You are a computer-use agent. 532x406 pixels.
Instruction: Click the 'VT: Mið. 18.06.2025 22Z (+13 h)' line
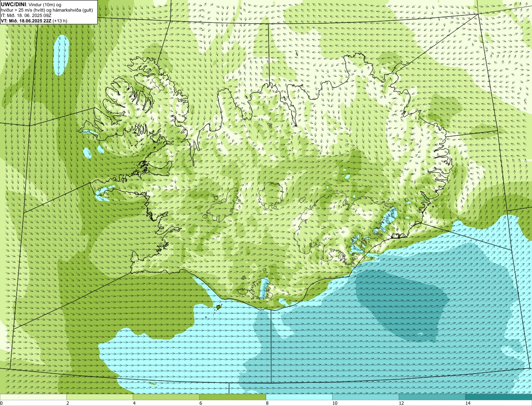click(x=34, y=20)
